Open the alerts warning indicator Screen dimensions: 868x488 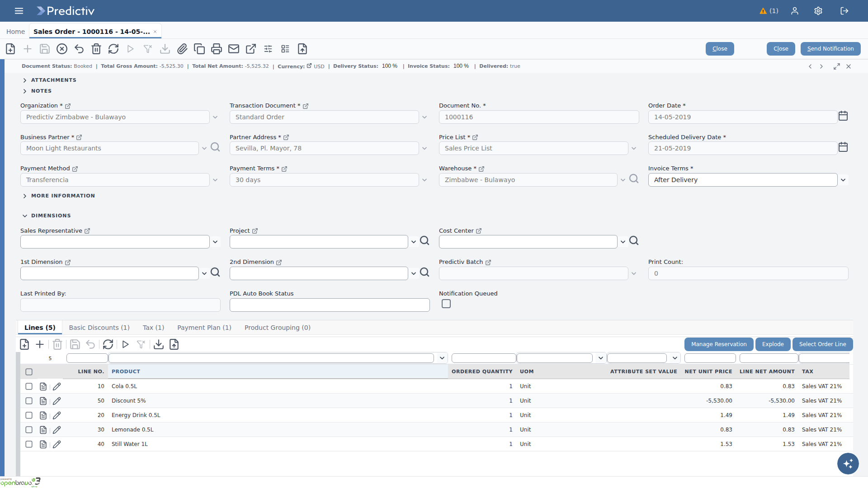pyautogui.click(x=769, y=11)
